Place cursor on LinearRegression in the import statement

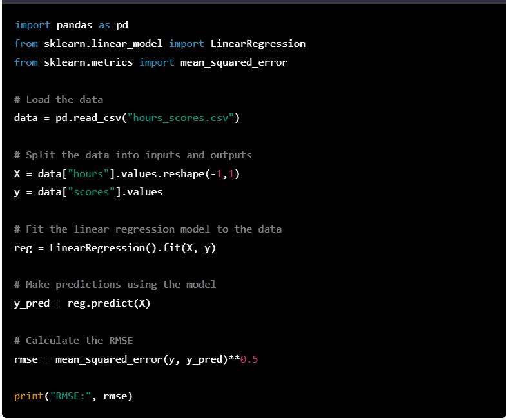pos(258,44)
